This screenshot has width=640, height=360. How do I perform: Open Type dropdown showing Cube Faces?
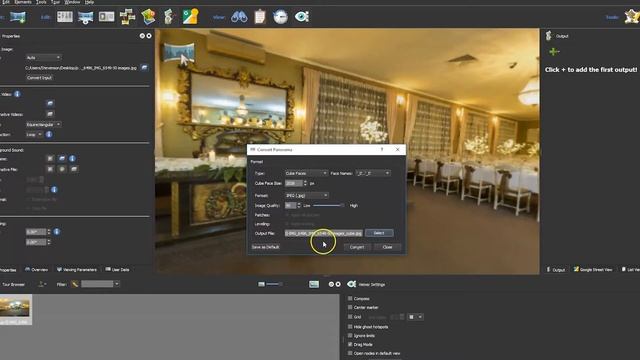coord(306,173)
